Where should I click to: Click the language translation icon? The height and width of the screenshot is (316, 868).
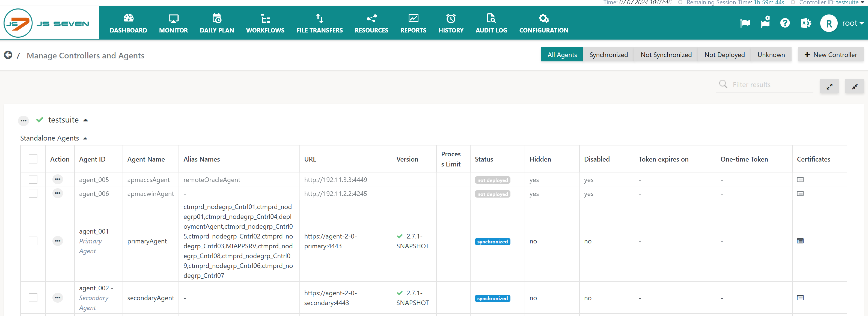[806, 23]
